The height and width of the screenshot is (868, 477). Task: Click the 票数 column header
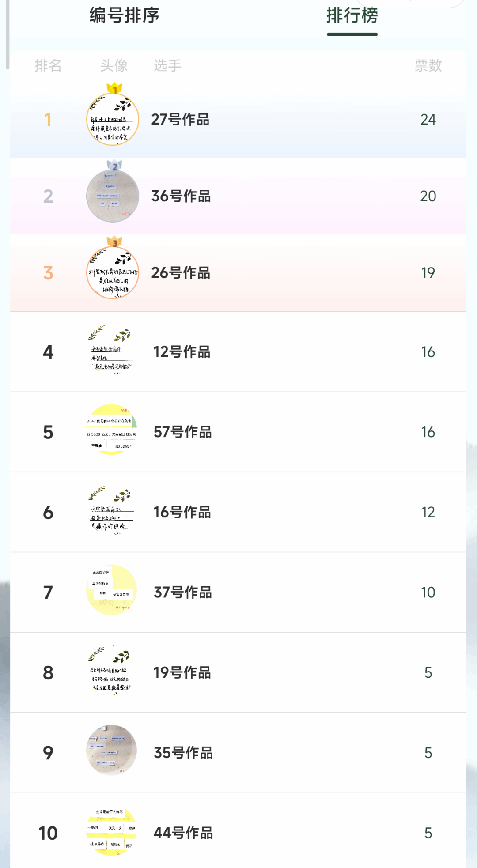coord(428,66)
